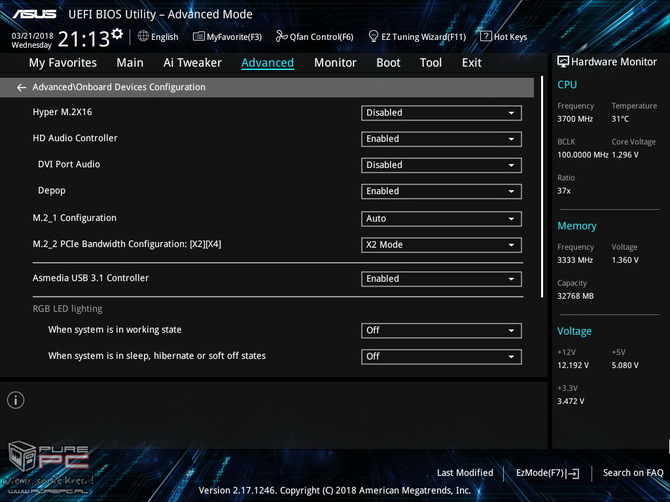Viewport: 670px width, 502px height.
Task: Click the 21:13 clock time
Action: [x=84, y=39]
